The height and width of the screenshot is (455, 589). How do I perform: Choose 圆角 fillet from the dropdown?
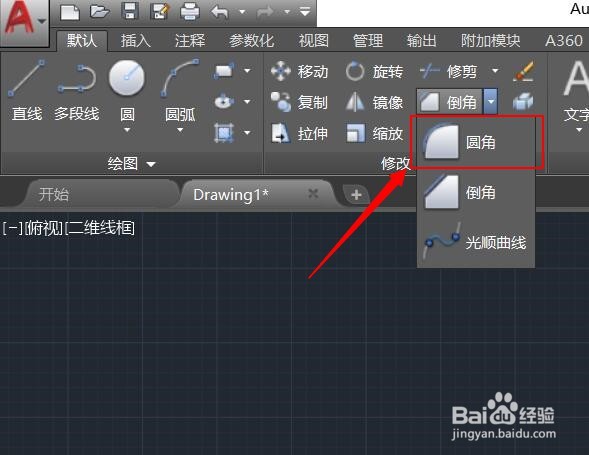coord(476,142)
